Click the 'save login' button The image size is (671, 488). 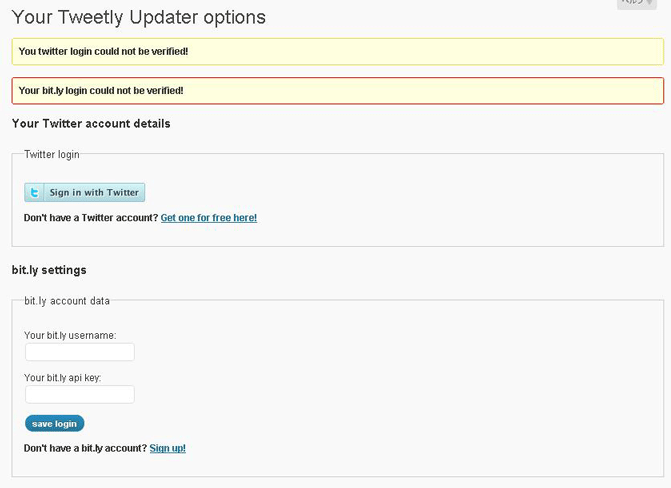click(54, 423)
